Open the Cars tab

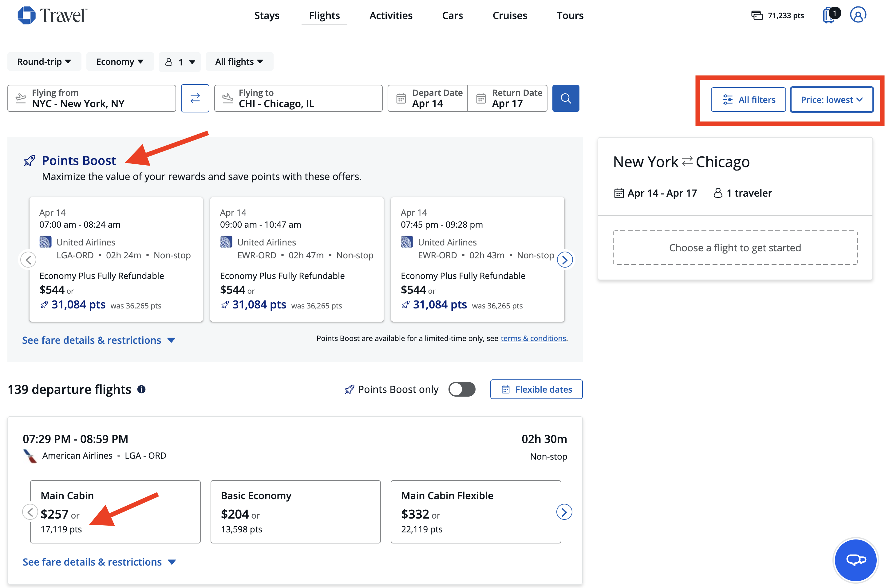click(452, 15)
